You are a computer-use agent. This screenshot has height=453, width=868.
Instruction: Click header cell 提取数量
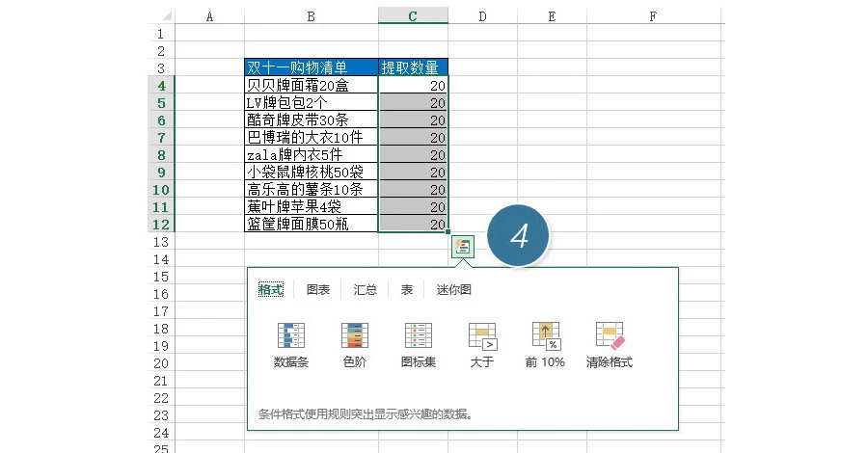pos(413,67)
